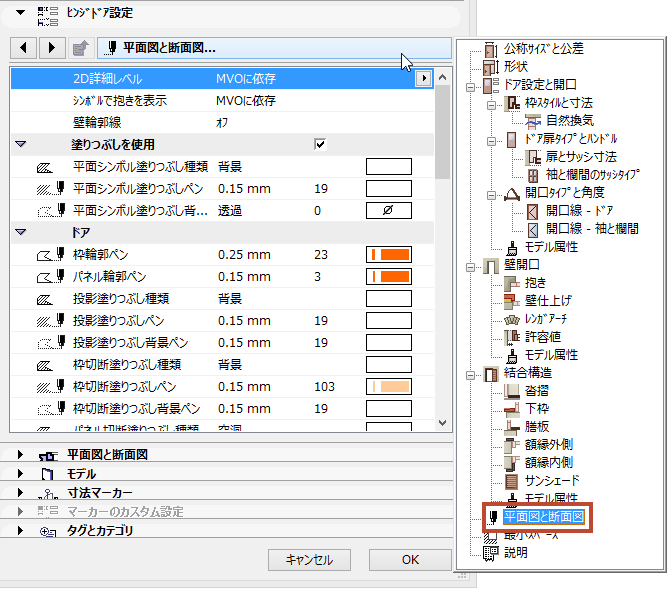Viewport: 668px width, 592px height.
Task: Expand the モデル panel
Action: click(x=20, y=474)
